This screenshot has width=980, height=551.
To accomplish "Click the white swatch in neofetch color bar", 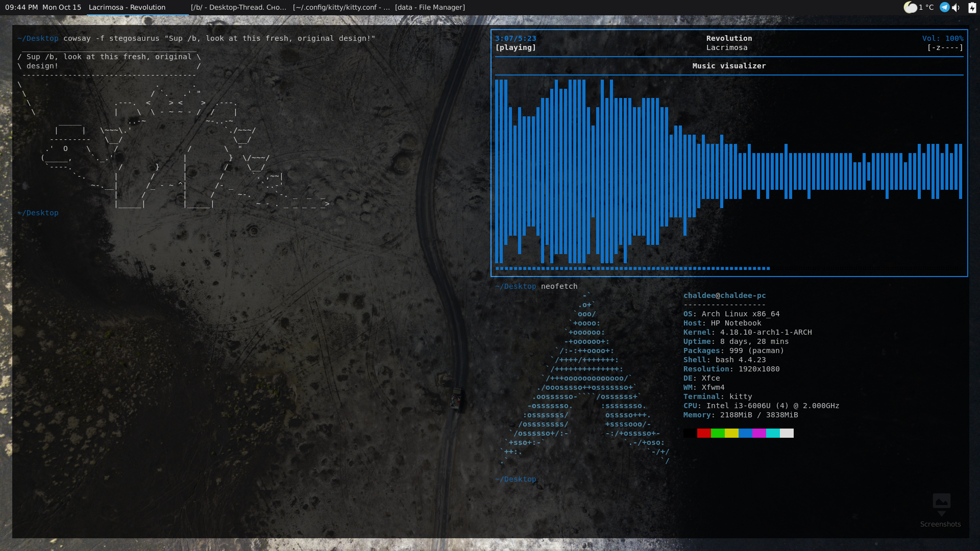I will click(787, 433).
